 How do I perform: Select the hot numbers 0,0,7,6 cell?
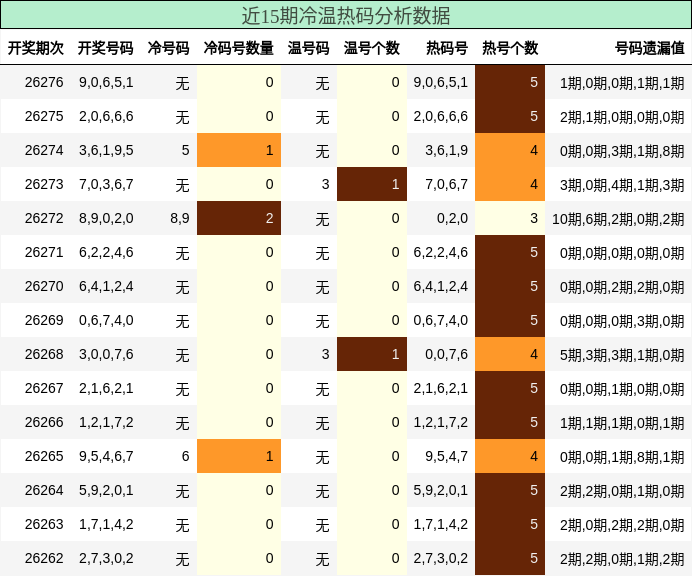(x=447, y=354)
